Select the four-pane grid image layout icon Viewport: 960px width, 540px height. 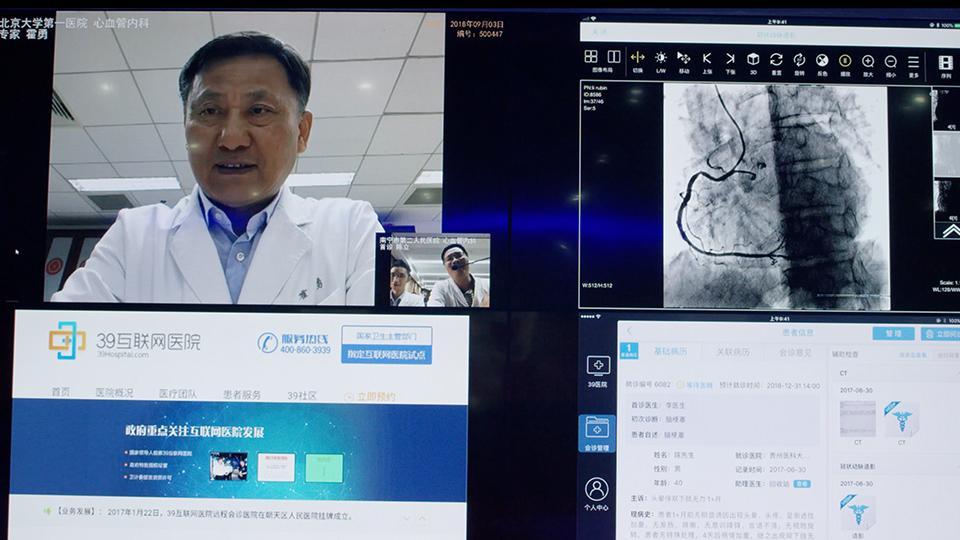pos(591,57)
